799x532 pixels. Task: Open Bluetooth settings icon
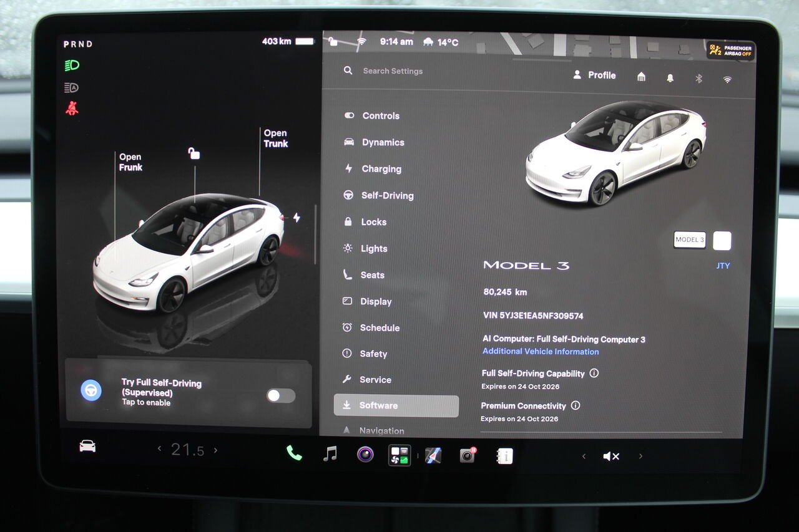699,79
